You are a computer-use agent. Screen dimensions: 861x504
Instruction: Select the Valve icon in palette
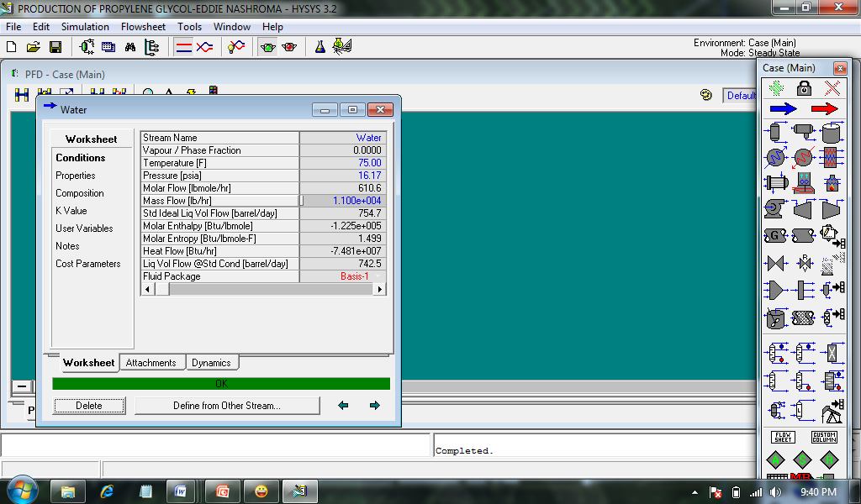775,263
